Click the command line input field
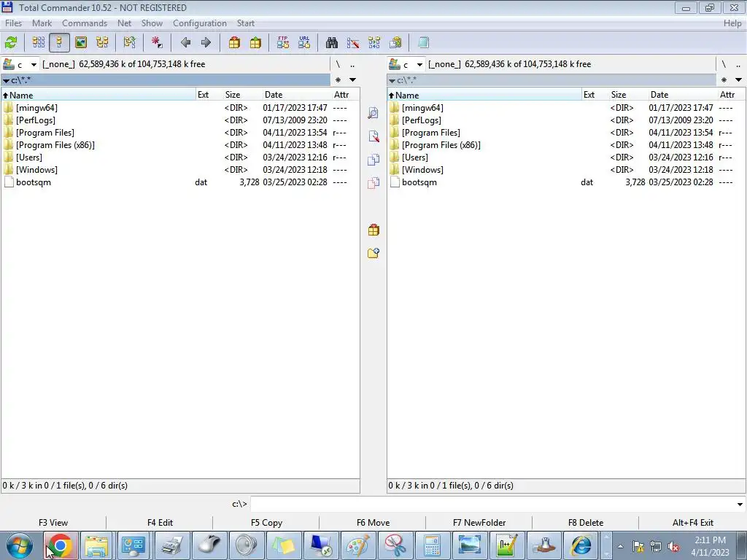 [492, 504]
